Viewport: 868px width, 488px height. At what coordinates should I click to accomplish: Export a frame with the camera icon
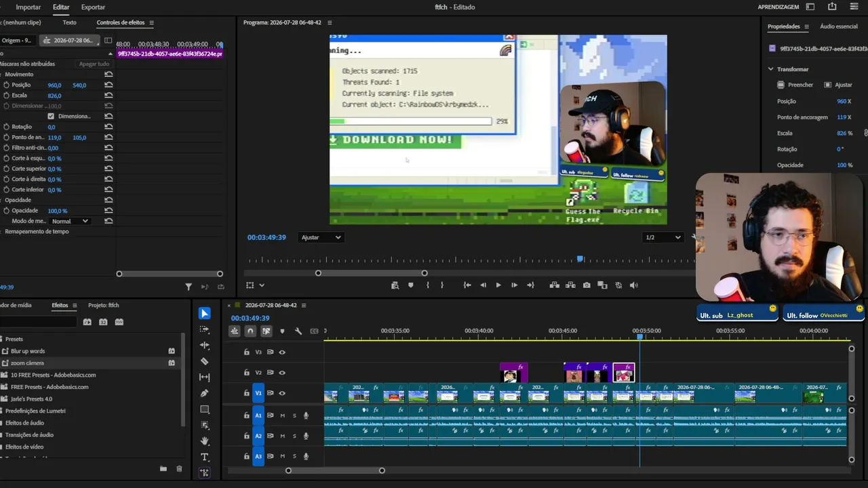[587, 285]
